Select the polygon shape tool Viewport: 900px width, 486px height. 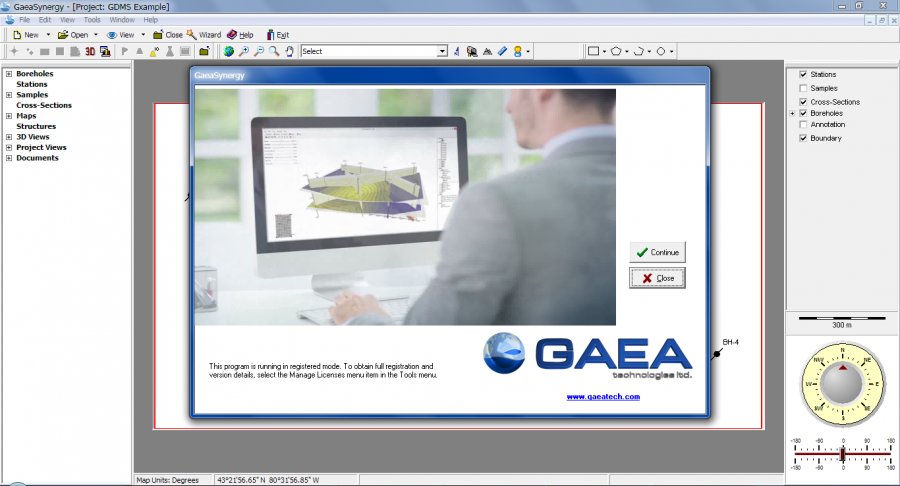coord(616,51)
